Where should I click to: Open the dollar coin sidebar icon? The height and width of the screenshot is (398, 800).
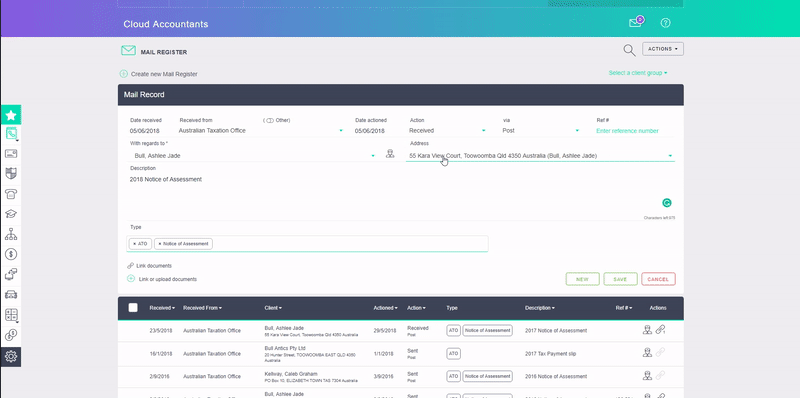tap(11, 254)
